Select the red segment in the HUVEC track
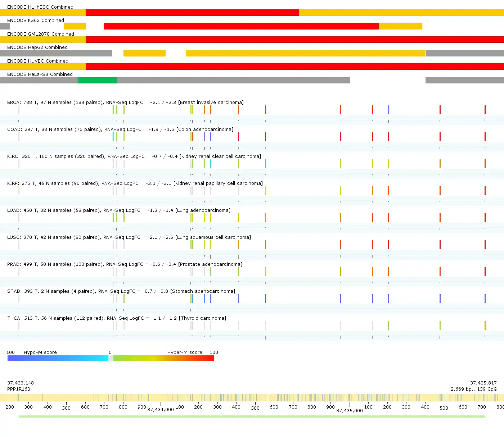This screenshot has width=504, height=437. click(295, 67)
